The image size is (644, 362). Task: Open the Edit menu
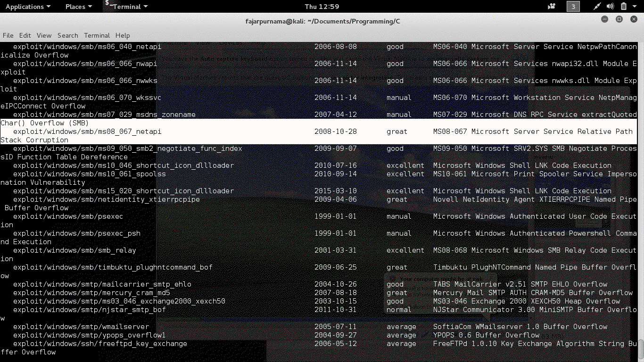click(x=25, y=35)
